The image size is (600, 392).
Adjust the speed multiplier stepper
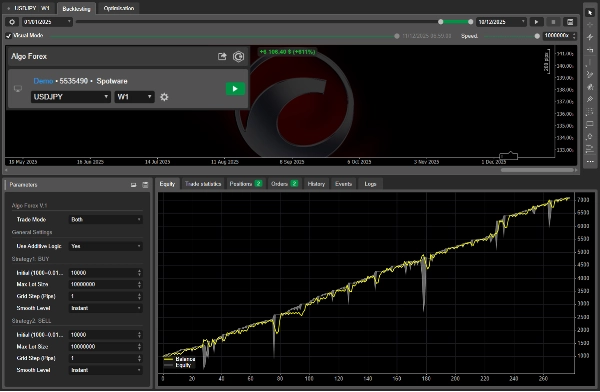574,36
